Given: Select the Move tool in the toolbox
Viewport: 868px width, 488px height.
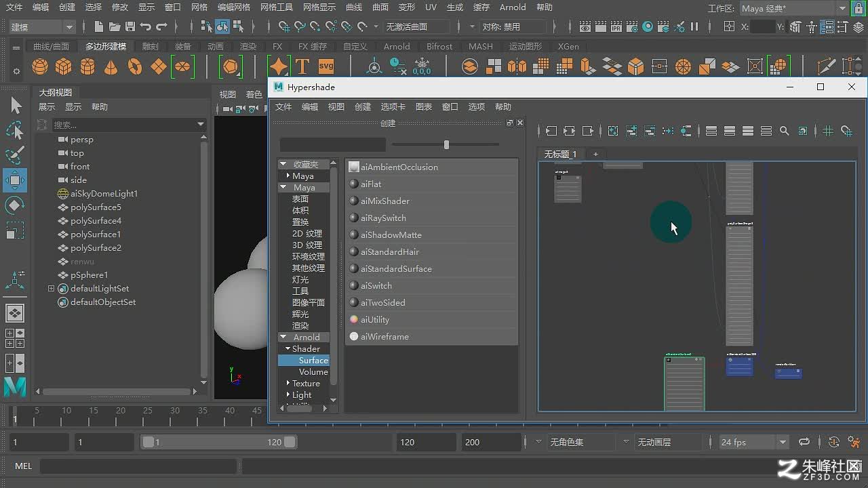Looking at the screenshot, I should (x=15, y=180).
